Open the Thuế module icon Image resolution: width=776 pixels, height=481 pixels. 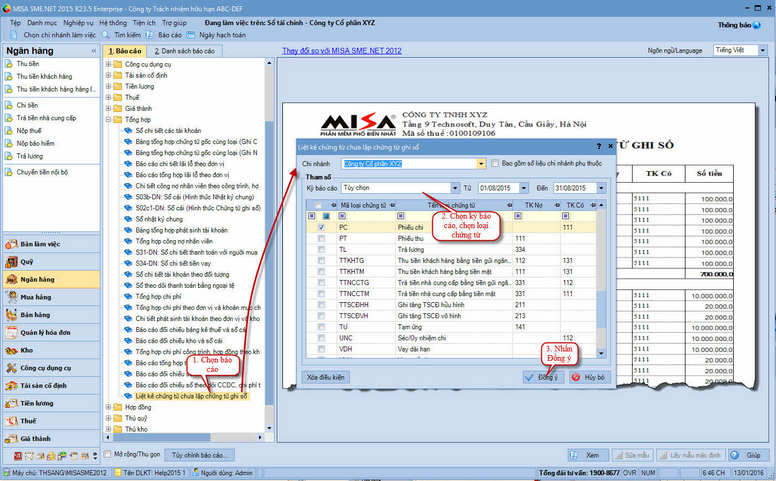[11, 421]
